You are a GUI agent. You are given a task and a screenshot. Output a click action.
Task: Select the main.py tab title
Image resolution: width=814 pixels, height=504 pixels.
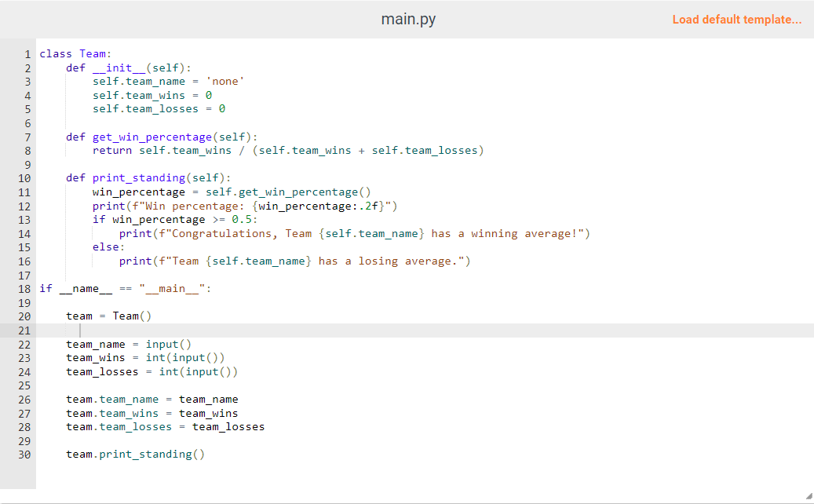coord(408,18)
